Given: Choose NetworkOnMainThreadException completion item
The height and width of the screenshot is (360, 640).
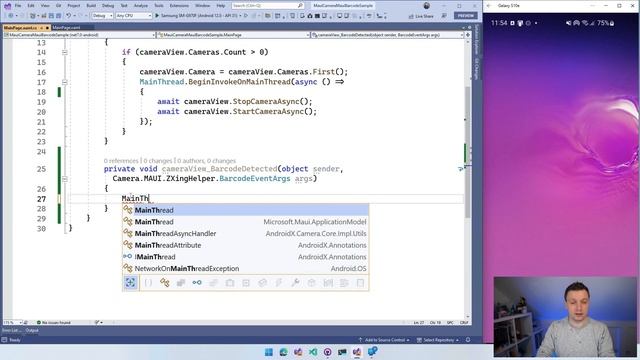Looking at the screenshot, I should point(245,269).
